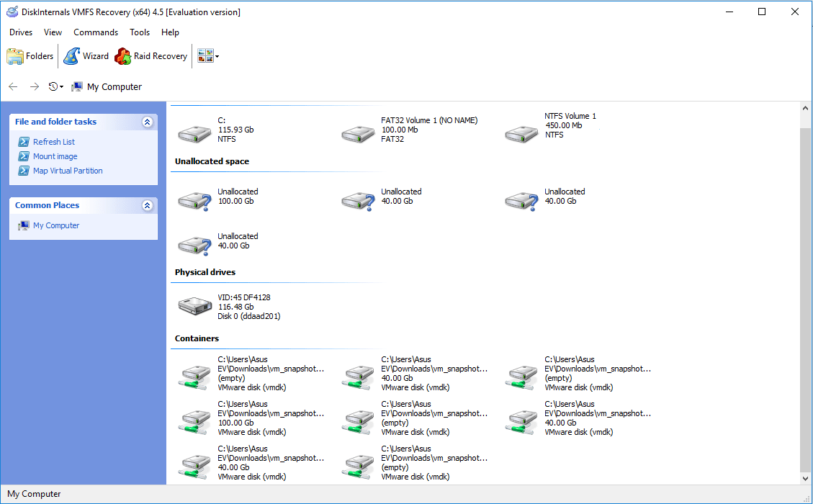Click the 'Physical drives' group header
813x504 pixels.
pos(205,272)
